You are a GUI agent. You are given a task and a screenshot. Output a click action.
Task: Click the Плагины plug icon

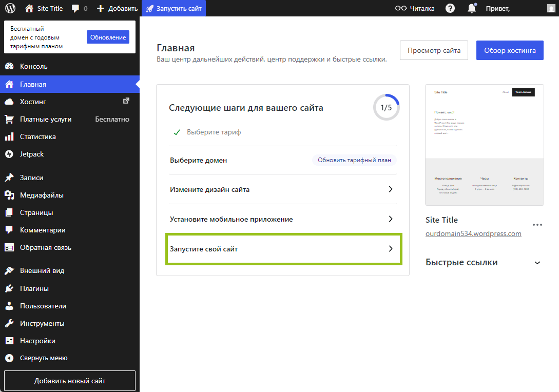pos(9,288)
